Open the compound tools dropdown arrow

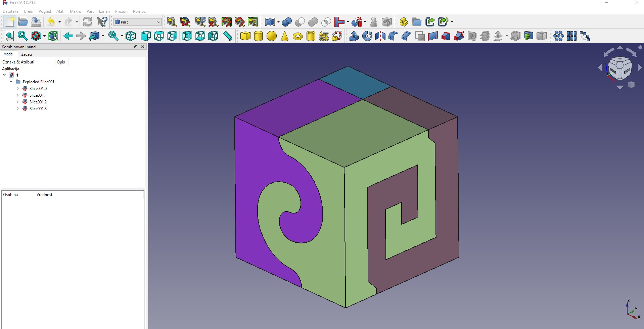278,22
